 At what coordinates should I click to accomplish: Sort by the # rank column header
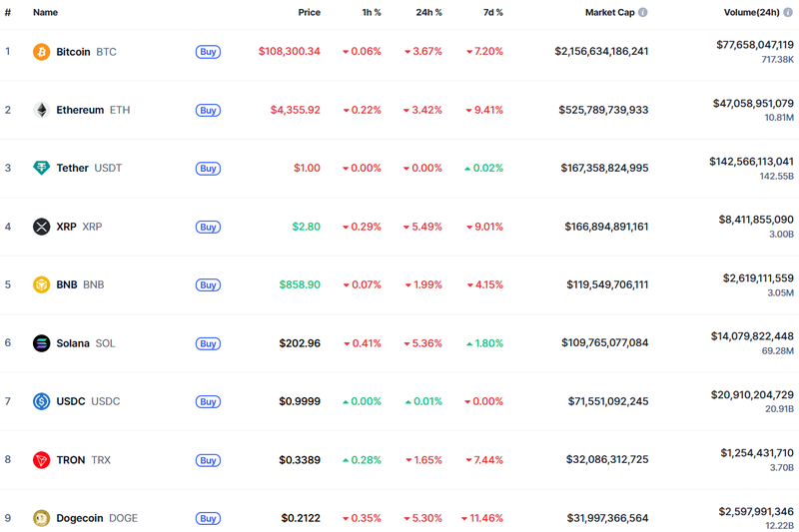[8, 13]
